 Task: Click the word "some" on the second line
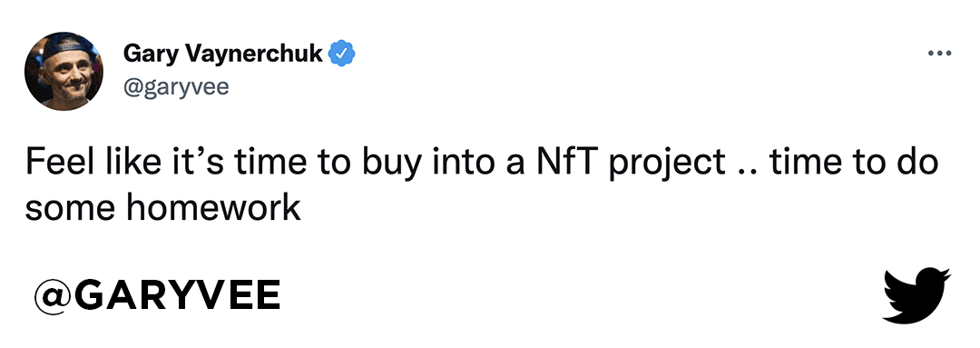click(x=71, y=210)
